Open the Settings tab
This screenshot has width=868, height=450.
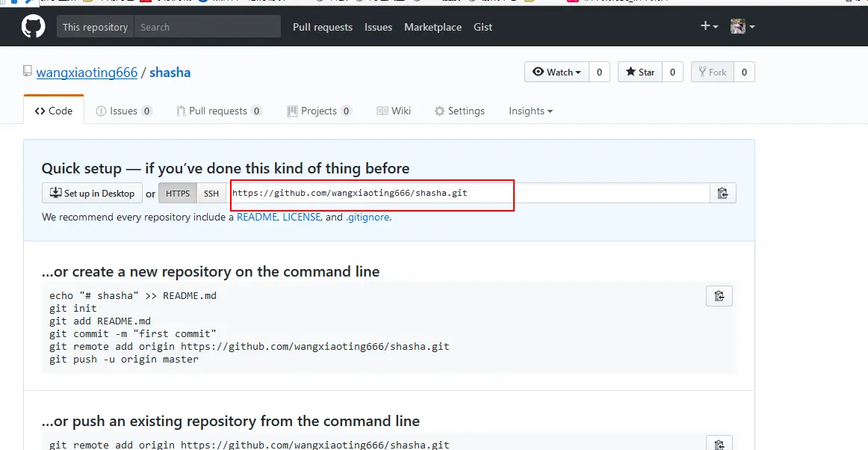pyautogui.click(x=459, y=111)
